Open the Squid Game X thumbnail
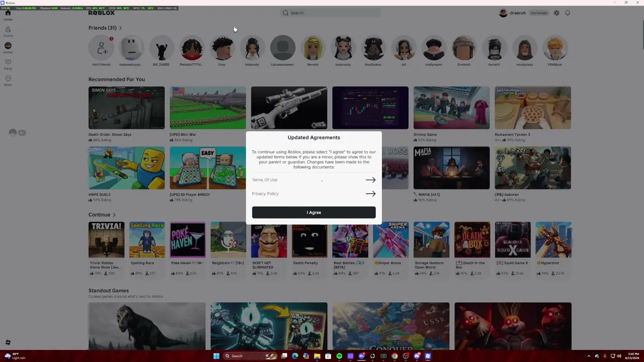The height and width of the screenshot is (362, 644). 513,240
